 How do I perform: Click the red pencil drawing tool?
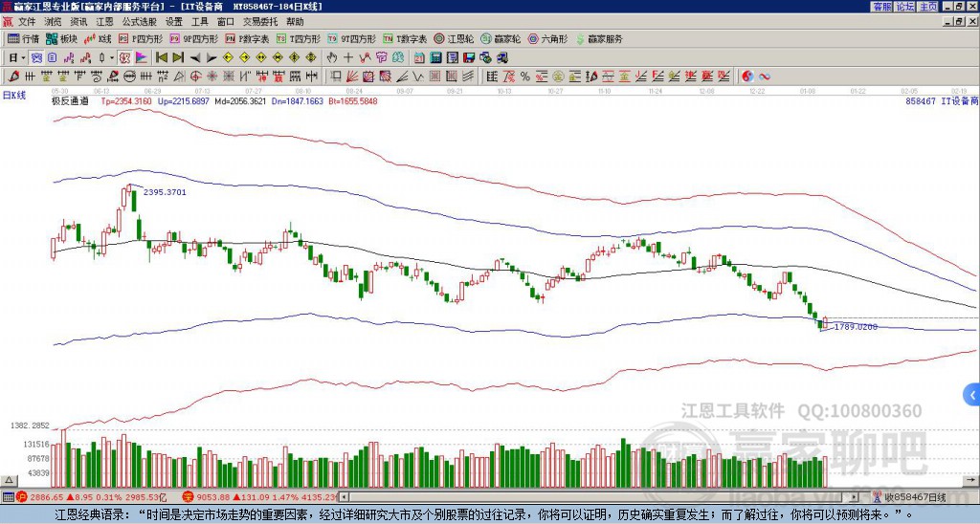[x=12, y=76]
